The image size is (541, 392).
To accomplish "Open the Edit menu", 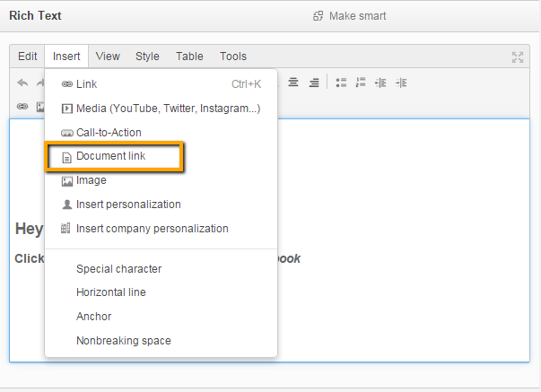I will [x=28, y=57].
